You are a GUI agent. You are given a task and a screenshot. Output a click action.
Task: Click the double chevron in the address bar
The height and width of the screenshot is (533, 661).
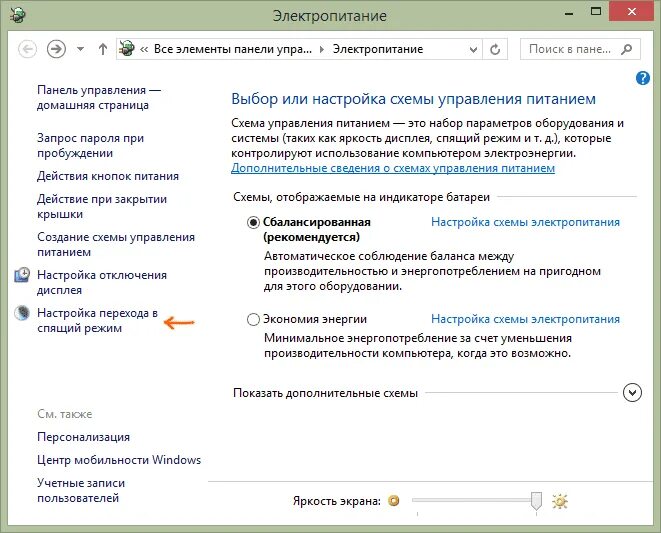(144, 49)
